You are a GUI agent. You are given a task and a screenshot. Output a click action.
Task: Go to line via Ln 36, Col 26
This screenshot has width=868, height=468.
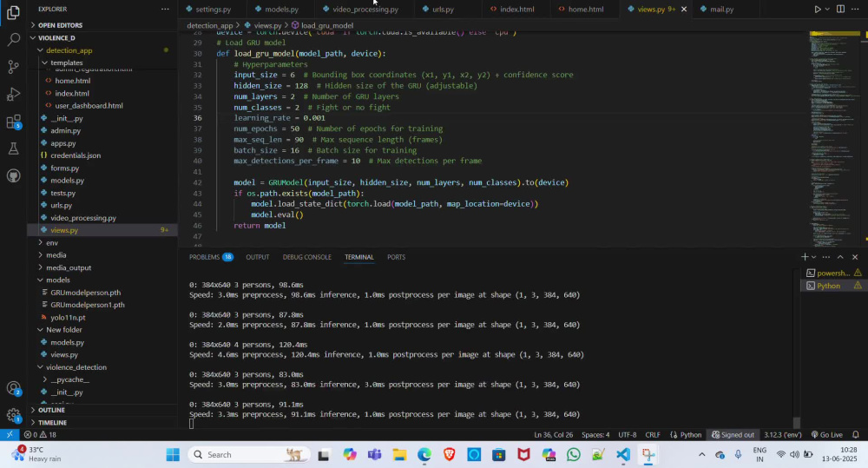553,435
